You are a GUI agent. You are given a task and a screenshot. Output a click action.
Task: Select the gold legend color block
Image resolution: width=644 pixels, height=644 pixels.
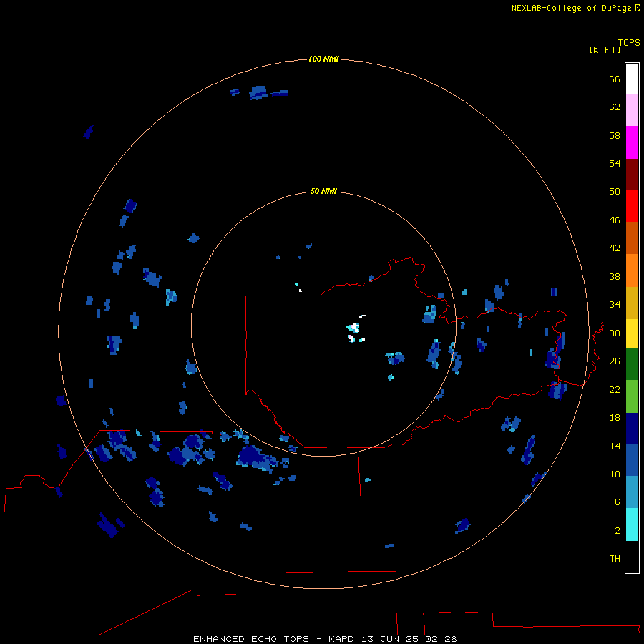pyautogui.click(x=632, y=303)
